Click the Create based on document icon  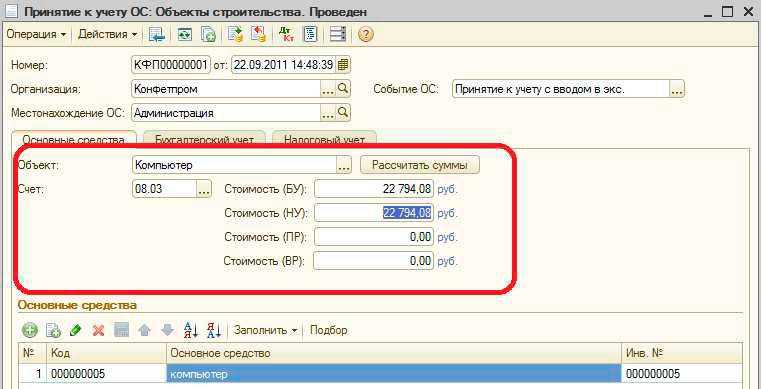tap(208, 34)
